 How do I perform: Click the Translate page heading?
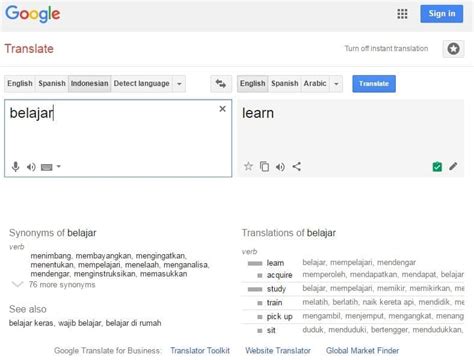(x=29, y=49)
